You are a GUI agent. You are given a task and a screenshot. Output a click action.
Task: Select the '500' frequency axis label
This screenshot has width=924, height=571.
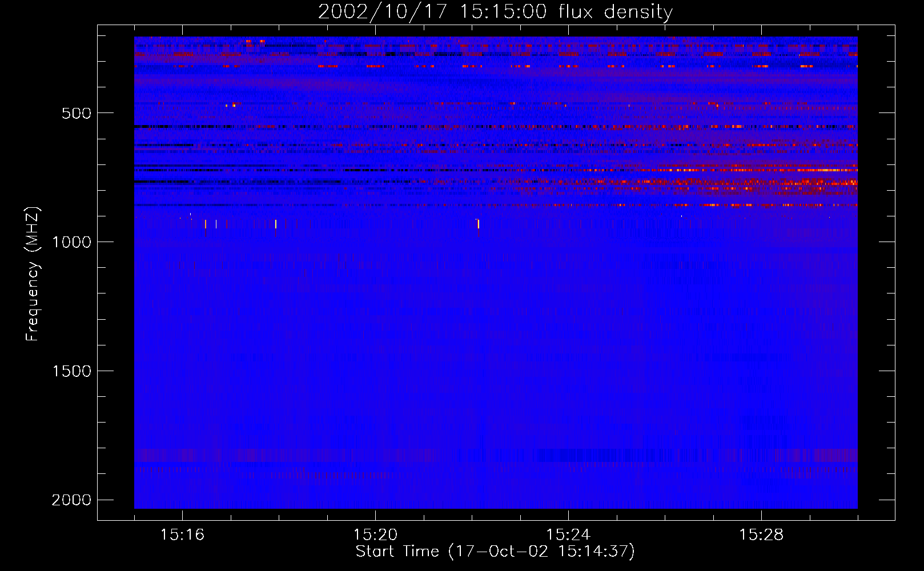77,113
